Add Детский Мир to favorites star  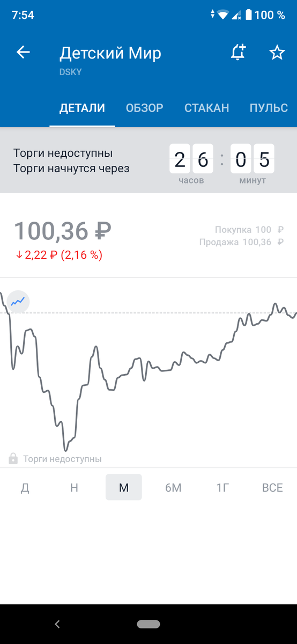click(x=277, y=53)
